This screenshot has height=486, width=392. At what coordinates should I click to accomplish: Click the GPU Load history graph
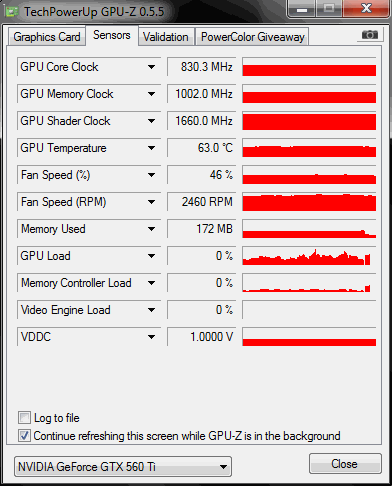pos(309,256)
